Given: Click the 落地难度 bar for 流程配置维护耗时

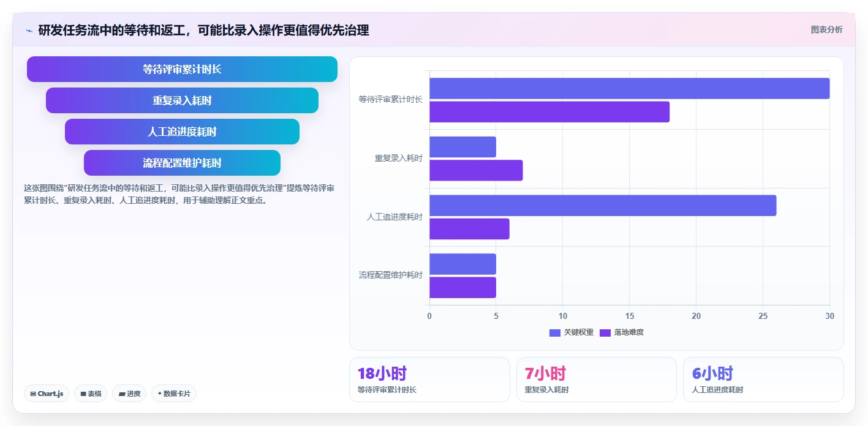Looking at the screenshot, I should (x=462, y=288).
